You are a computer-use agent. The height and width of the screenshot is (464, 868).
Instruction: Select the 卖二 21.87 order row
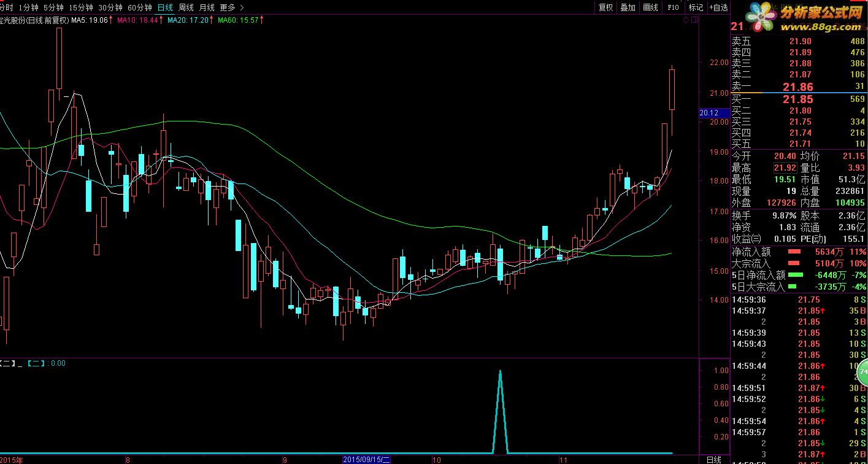pos(799,74)
